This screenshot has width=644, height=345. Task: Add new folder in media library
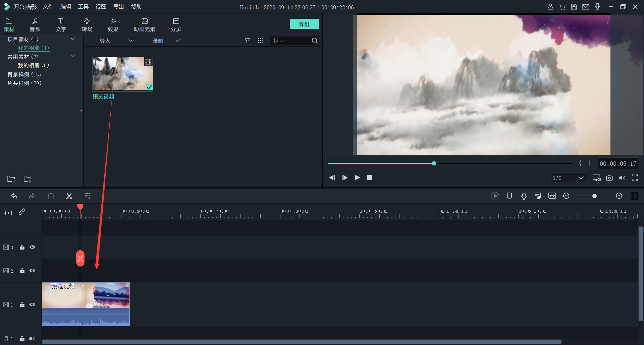pos(11,179)
